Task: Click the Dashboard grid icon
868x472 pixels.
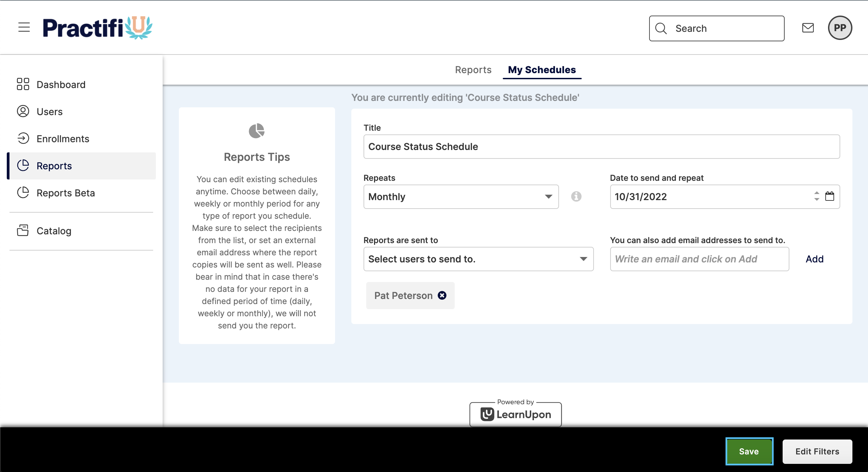Action: pyautogui.click(x=23, y=84)
